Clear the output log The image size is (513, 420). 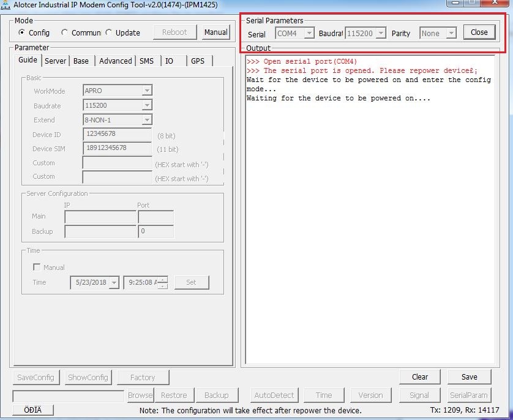420,377
